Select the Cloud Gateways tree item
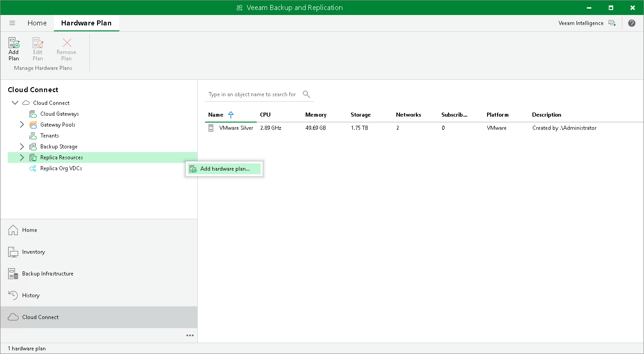Screen dimensions: 644x354 59,114
